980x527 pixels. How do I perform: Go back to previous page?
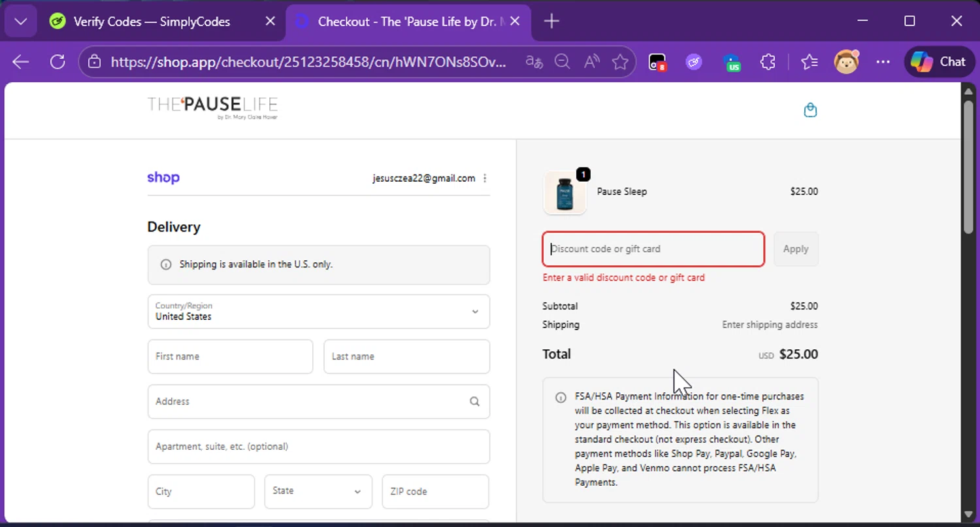coord(21,62)
